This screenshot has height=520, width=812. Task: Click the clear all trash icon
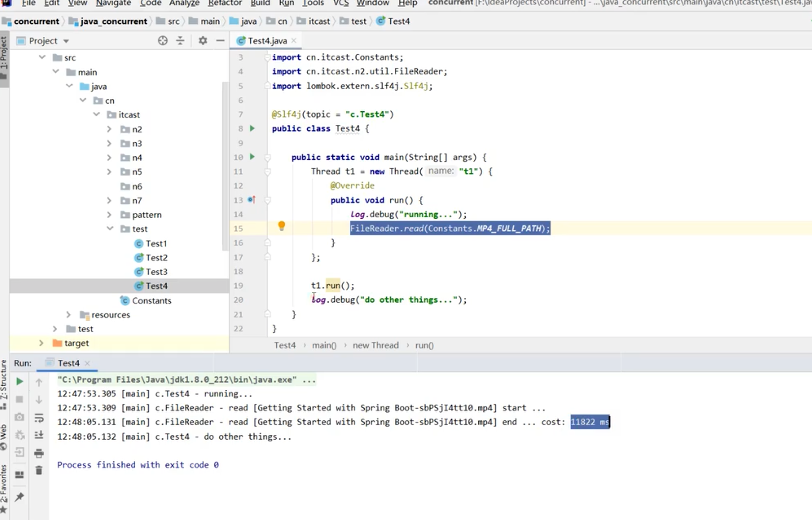click(39, 470)
